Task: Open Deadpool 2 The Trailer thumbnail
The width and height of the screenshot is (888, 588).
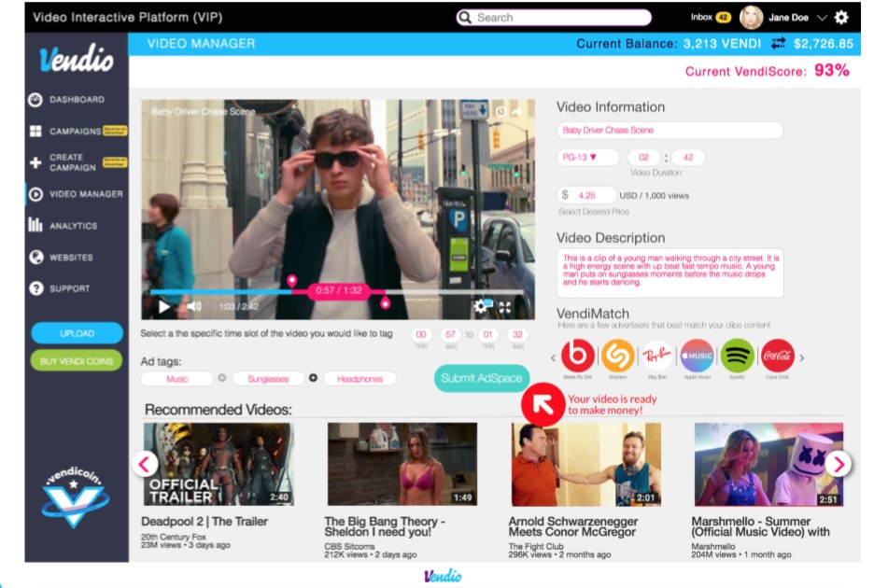Action: 218,464
